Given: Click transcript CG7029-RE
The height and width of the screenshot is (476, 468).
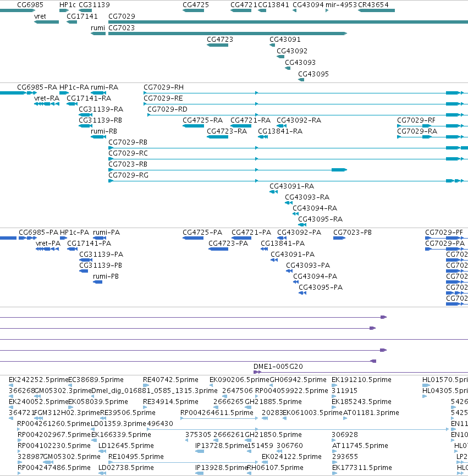Looking at the screenshot, I should tap(163, 98).
